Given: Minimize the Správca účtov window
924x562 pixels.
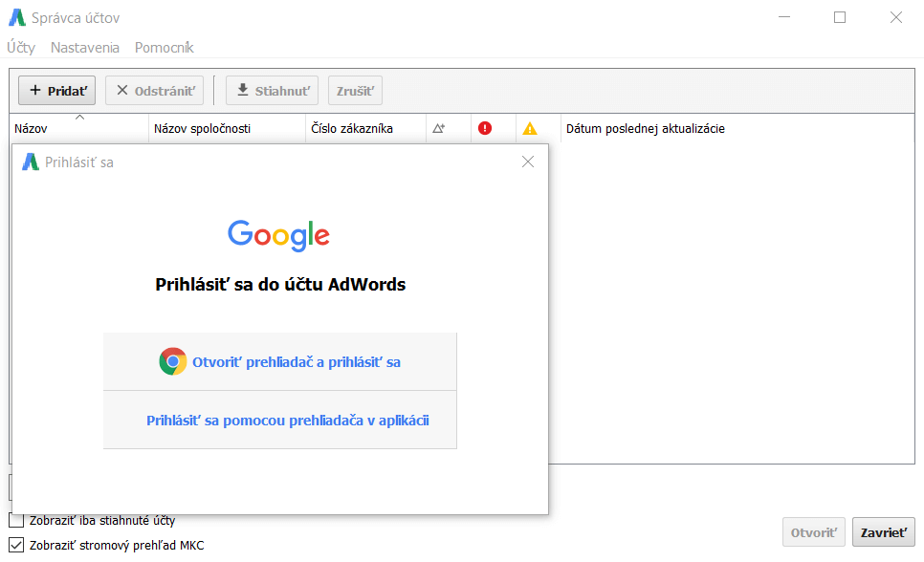Looking at the screenshot, I should tap(784, 17).
